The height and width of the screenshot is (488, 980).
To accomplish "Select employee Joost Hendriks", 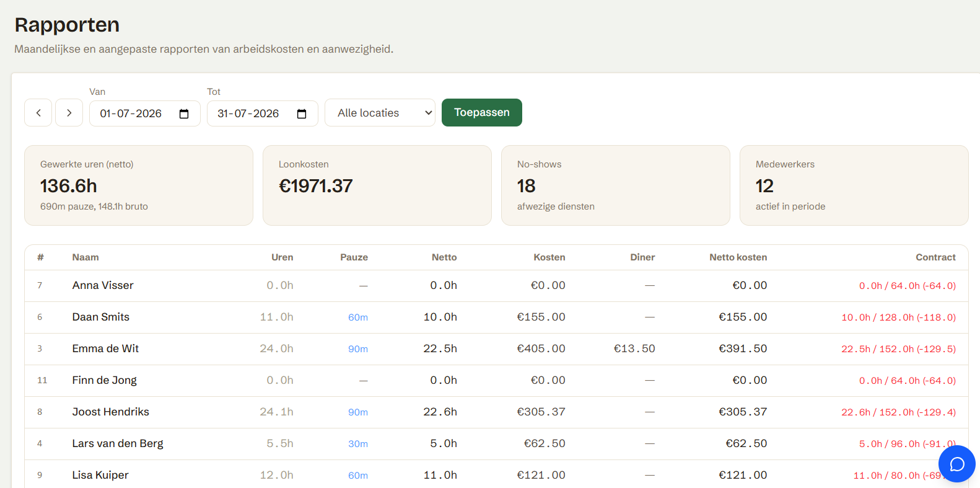I will [x=111, y=412].
